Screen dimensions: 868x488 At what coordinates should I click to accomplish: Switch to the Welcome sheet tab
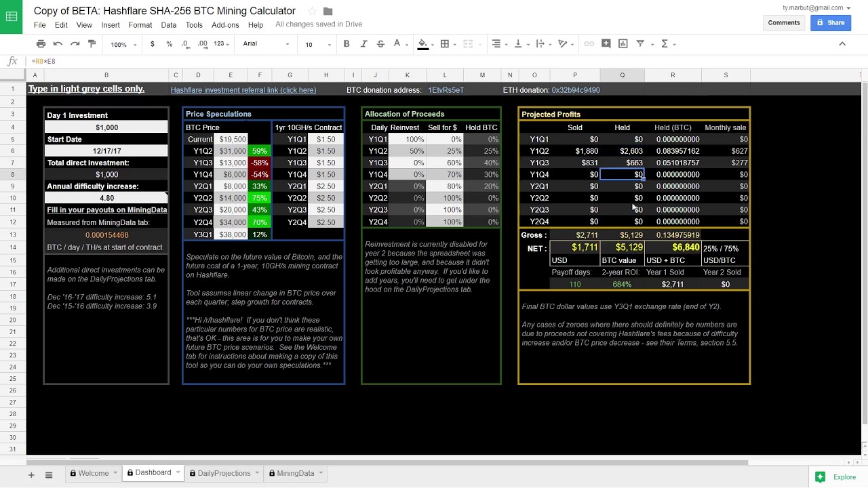[94, 473]
